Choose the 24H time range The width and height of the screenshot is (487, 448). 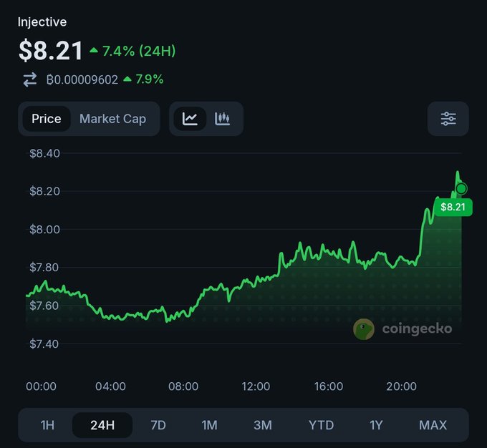click(102, 425)
